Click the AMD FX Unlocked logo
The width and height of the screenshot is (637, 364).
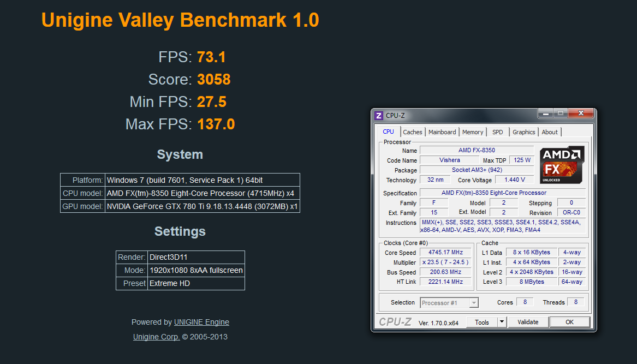click(x=562, y=165)
